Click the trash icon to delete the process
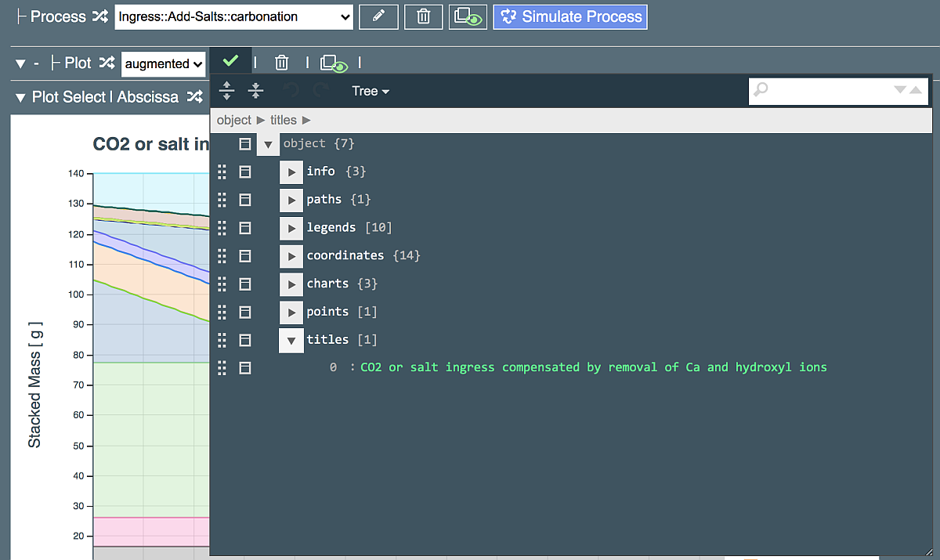This screenshot has height=560, width=940. coord(423,16)
